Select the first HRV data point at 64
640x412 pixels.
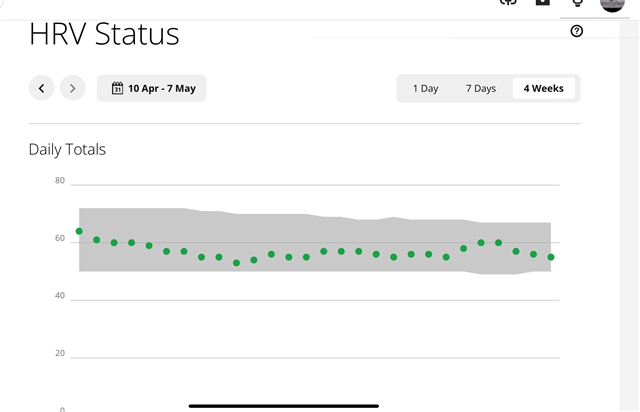point(79,231)
